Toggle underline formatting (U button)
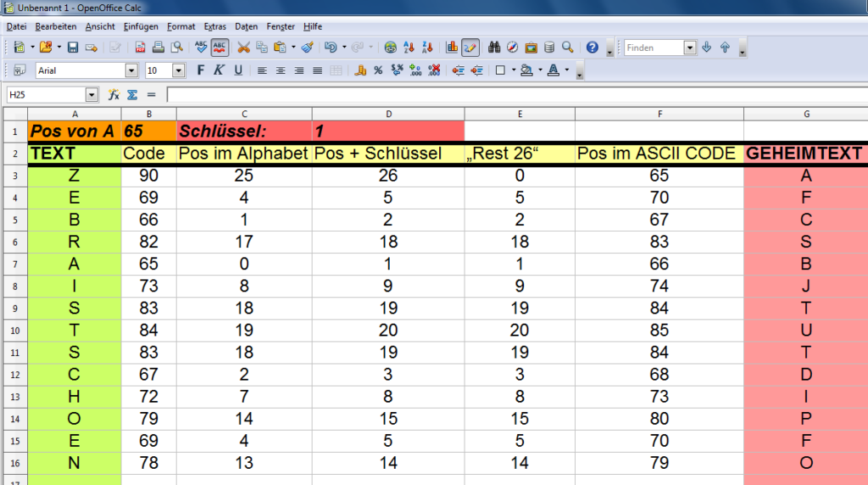868x485 pixels. pos(238,70)
